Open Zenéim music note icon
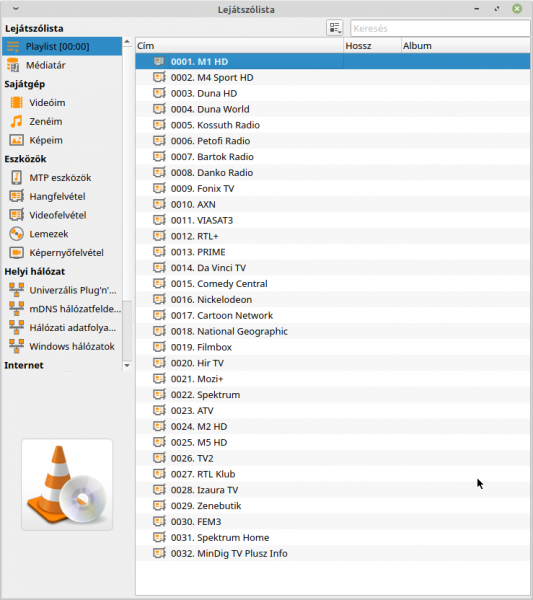The image size is (533, 600). coord(16,121)
